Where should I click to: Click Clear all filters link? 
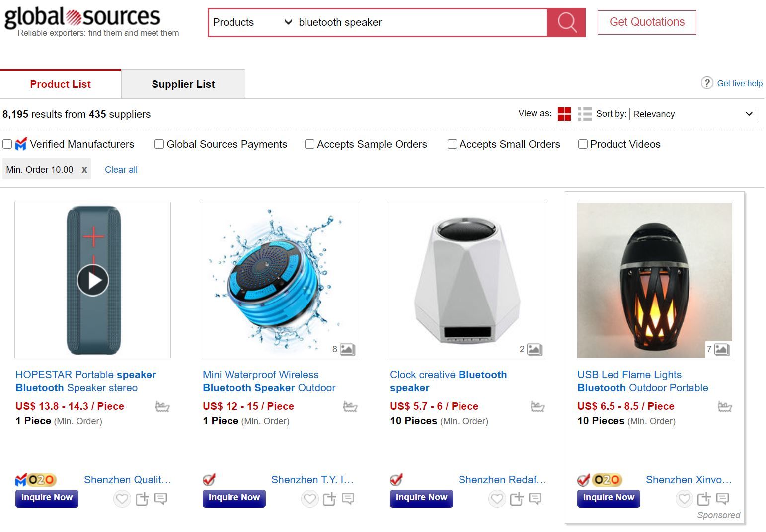pyautogui.click(x=121, y=170)
